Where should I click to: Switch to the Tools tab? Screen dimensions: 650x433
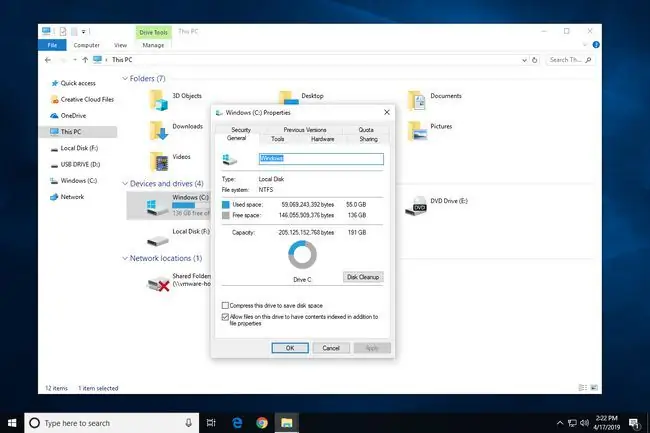(x=278, y=139)
